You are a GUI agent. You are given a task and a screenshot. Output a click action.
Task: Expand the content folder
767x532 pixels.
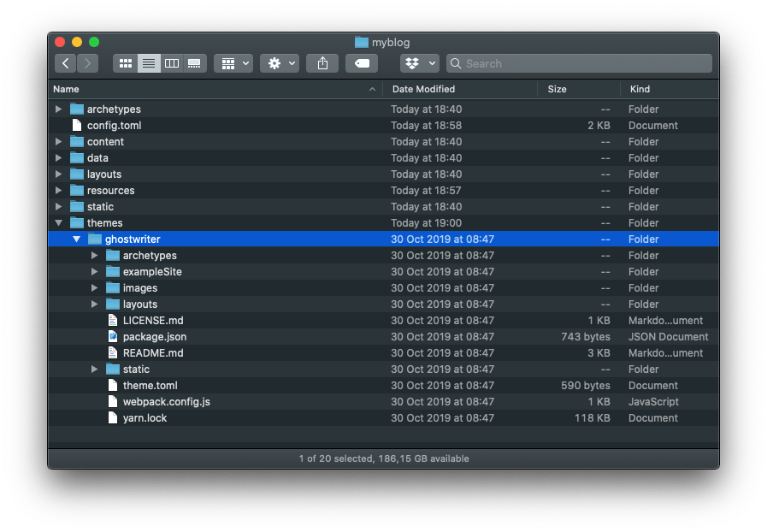58,142
